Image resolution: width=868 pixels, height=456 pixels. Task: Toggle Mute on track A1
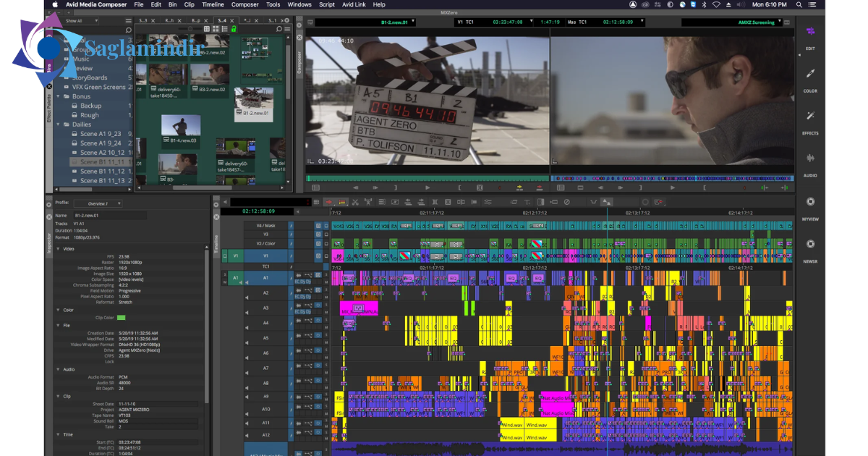326,282
